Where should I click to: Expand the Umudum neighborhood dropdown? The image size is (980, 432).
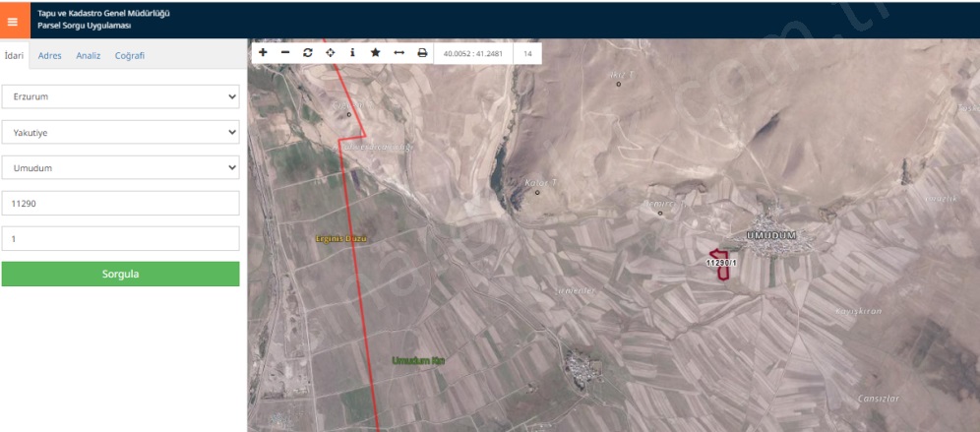[120, 167]
